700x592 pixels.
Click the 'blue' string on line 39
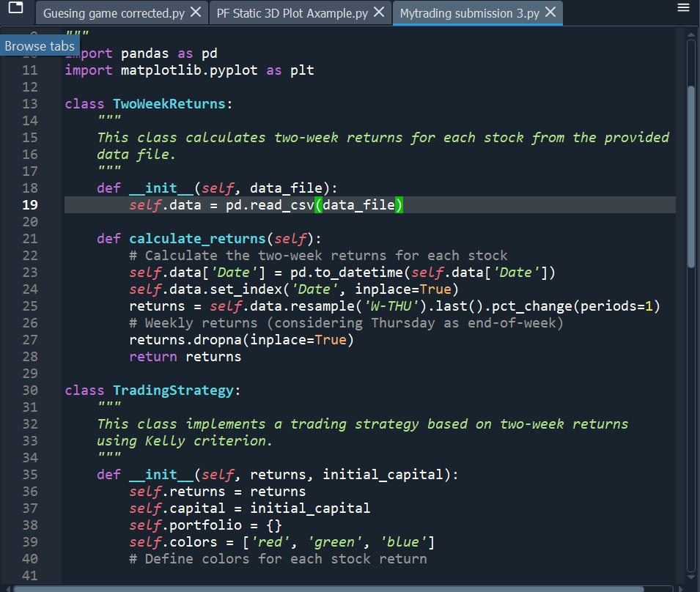[403, 542]
